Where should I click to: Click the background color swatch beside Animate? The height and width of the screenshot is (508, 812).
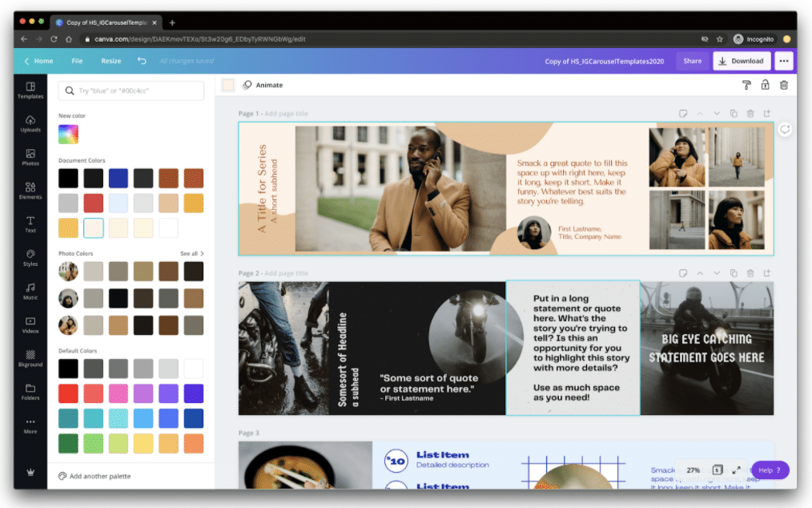tap(228, 85)
